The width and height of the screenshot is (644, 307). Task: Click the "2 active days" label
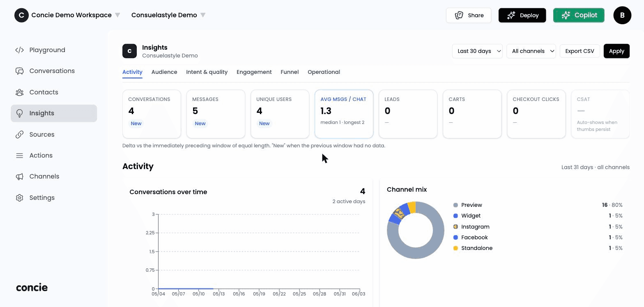coord(349,201)
